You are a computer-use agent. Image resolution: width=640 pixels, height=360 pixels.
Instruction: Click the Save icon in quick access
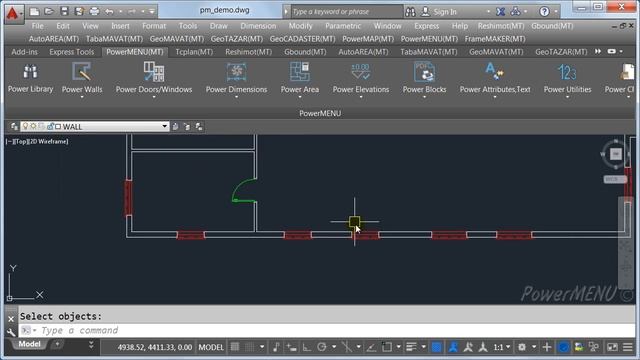pos(64,11)
